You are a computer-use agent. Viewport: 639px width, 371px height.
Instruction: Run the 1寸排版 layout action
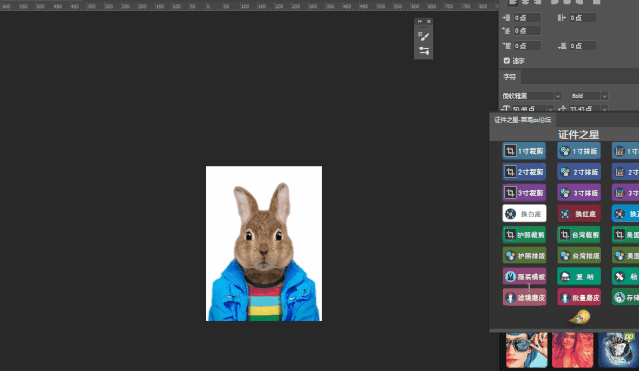(579, 151)
